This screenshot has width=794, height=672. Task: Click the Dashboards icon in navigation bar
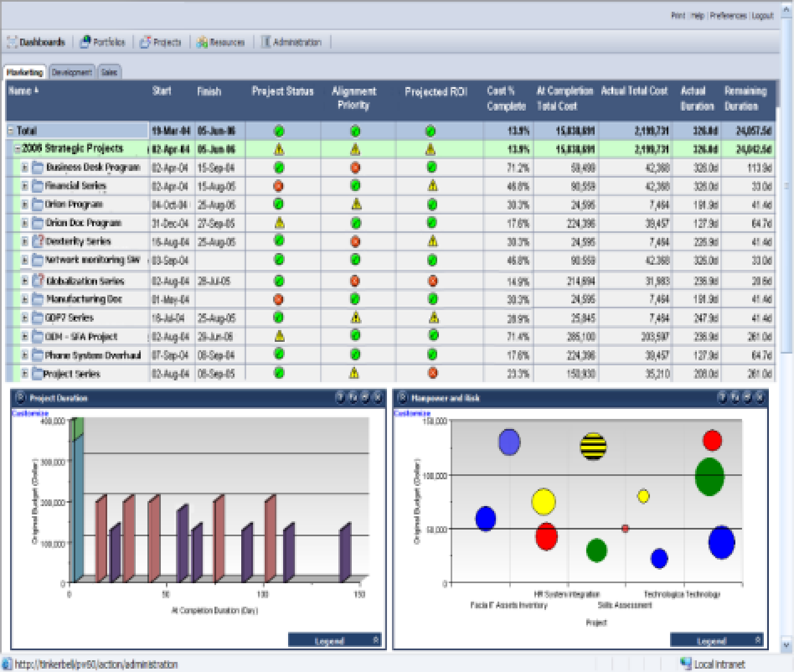point(12,42)
